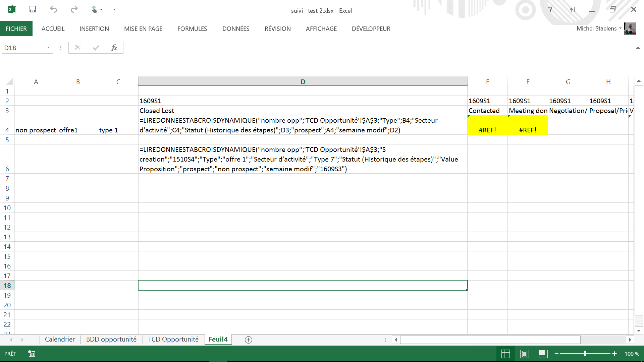Open Customize Quick Access Toolbar dropdown
644x362 pixels.
coord(114,9)
